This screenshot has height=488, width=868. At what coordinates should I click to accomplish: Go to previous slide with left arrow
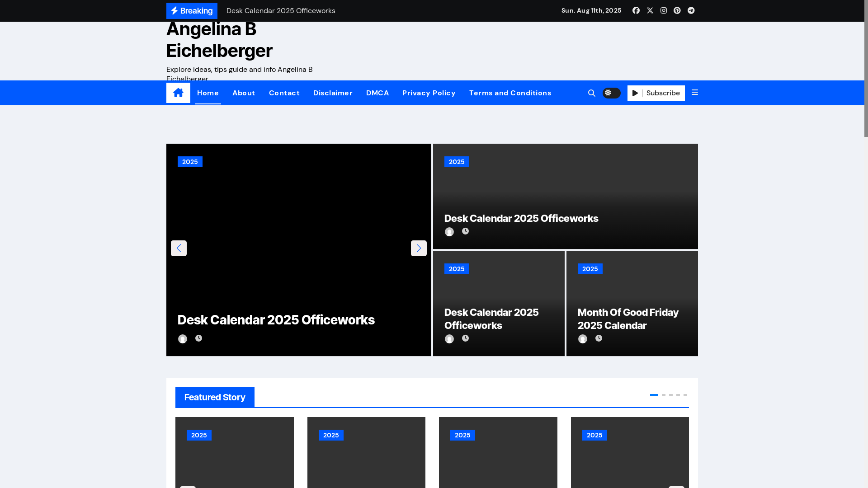tap(179, 248)
